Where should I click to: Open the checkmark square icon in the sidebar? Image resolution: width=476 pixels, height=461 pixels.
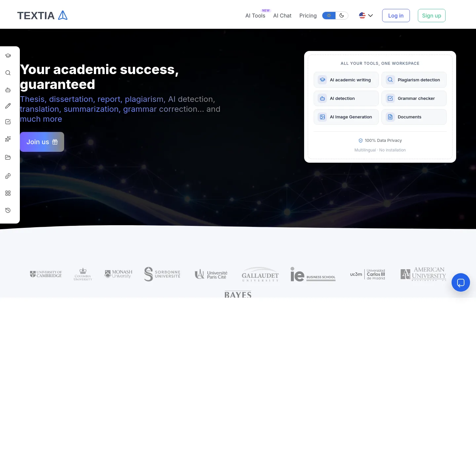click(x=8, y=122)
